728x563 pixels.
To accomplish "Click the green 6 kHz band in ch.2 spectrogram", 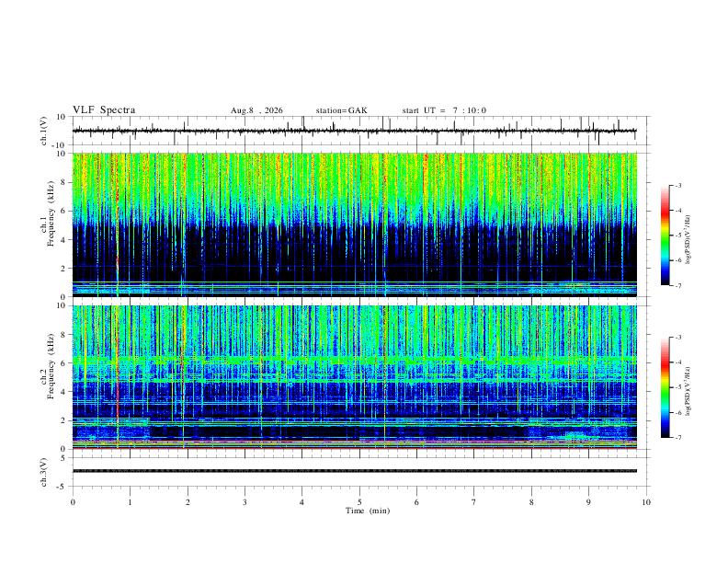I will [355, 360].
